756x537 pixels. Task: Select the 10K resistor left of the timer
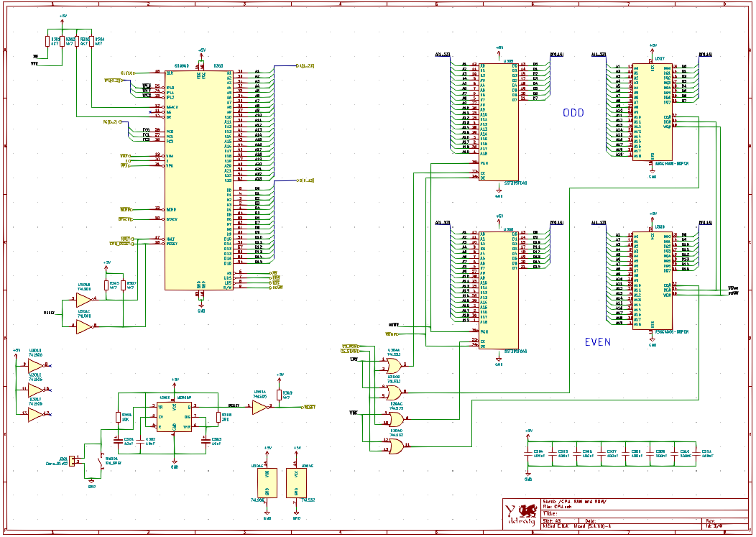click(118, 417)
